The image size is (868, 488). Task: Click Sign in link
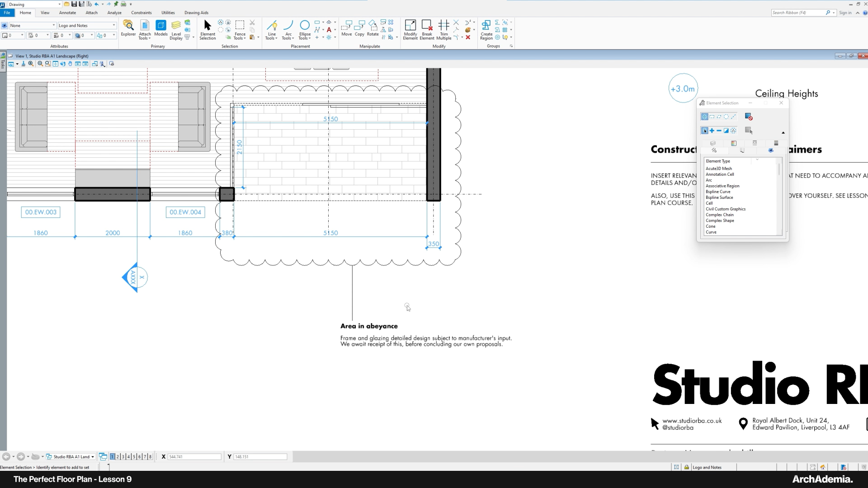click(x=845, y=13)
